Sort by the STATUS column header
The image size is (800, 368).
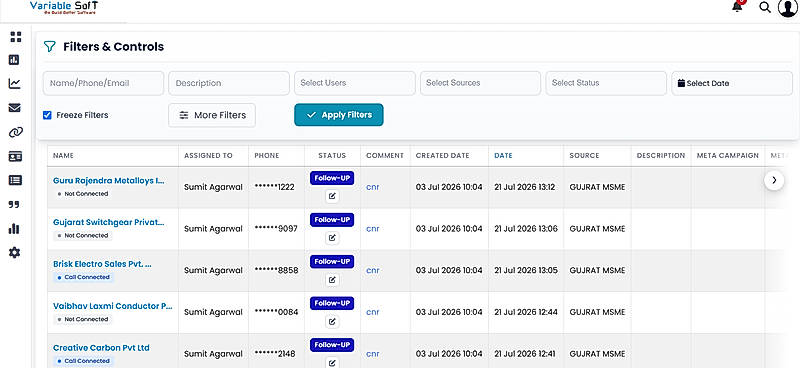pos(332,156)
